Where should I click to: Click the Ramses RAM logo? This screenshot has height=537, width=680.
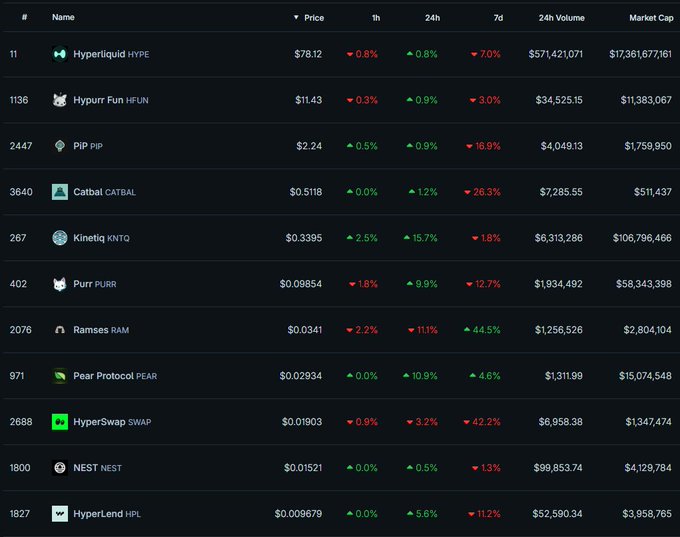pyautogui.click(x=60, y=330)
